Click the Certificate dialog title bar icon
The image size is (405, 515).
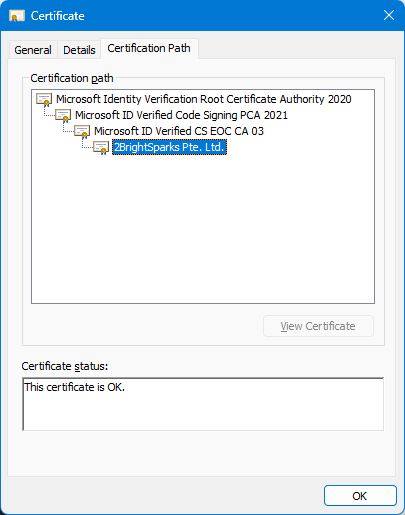coord(17,16)
